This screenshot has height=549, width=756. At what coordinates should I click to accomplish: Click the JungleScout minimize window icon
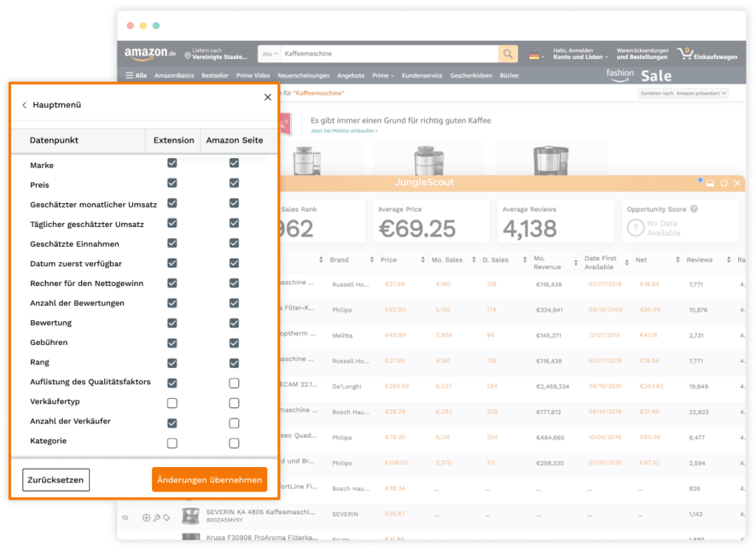pos(710,183)
